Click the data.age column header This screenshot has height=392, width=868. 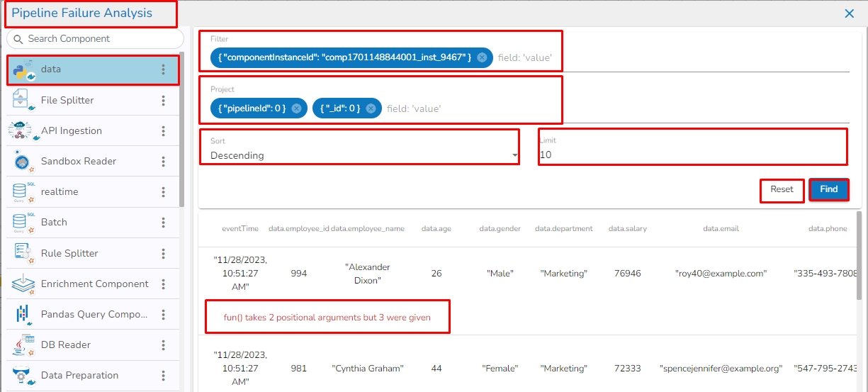[436, 229]
